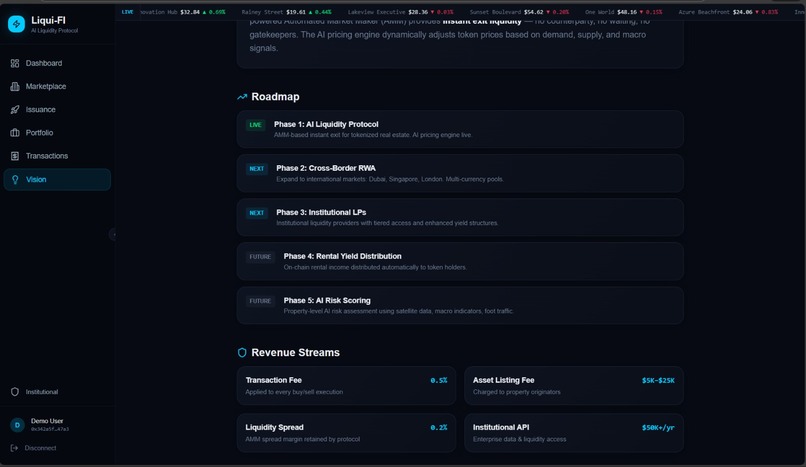Click the Institutional shield icon in sidebar
Viewport: 806px width, 467px height.
tap(15, 391)
